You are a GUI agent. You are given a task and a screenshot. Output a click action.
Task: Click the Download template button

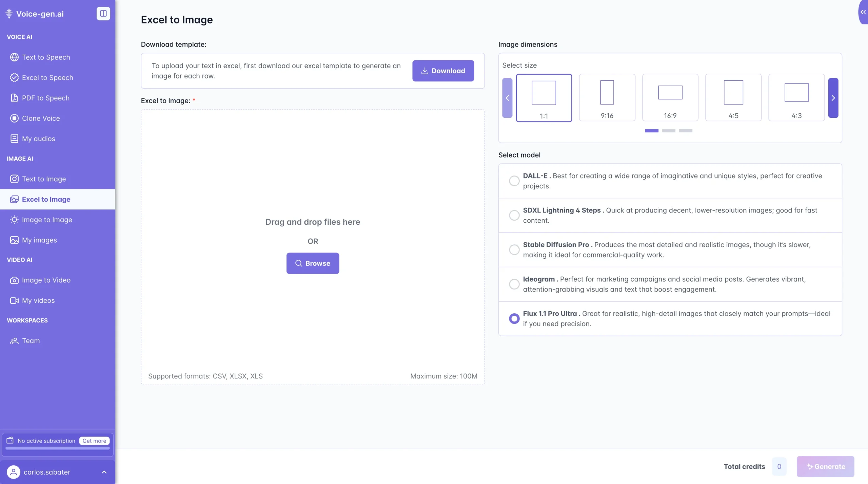coord(443,71)
